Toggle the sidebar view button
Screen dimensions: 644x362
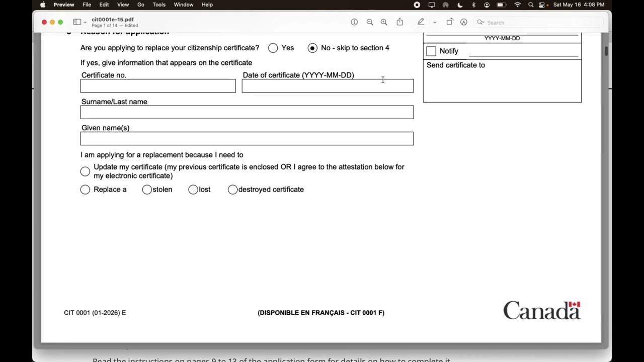(x=77, y=22)
